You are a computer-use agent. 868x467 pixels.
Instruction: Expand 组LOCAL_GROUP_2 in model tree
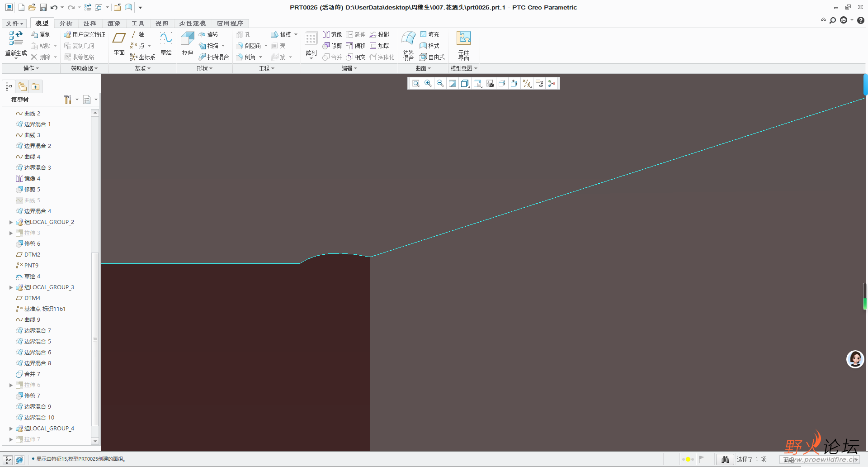(x=11, y=222)
